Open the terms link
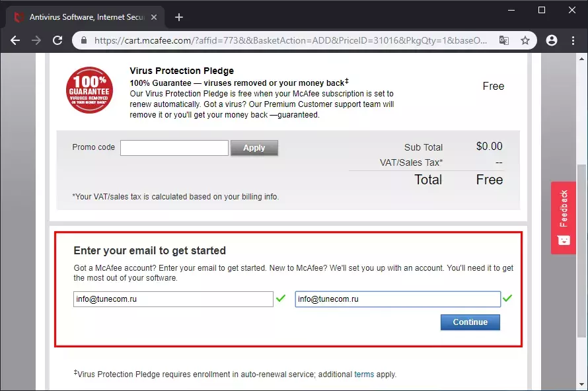The image size is (588, 391). 364,374
